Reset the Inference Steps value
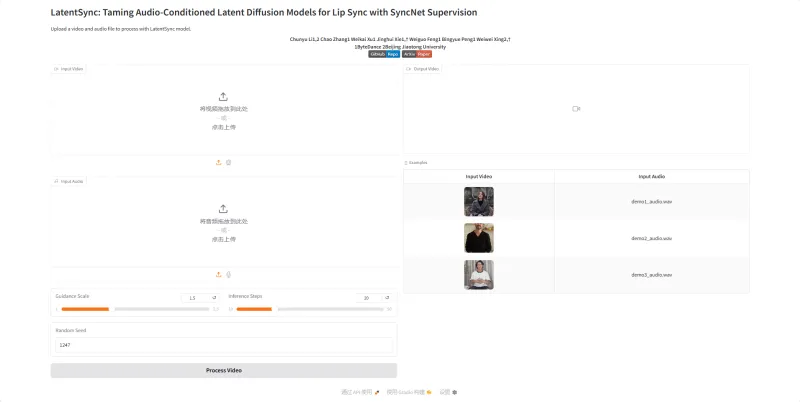This screenshot has width=800, height=402. [388, 298]
